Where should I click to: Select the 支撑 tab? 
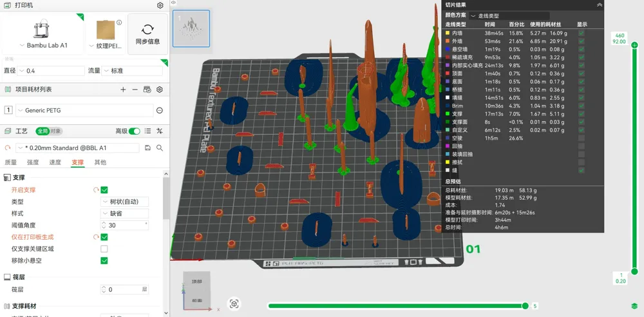tap(78, 162)
